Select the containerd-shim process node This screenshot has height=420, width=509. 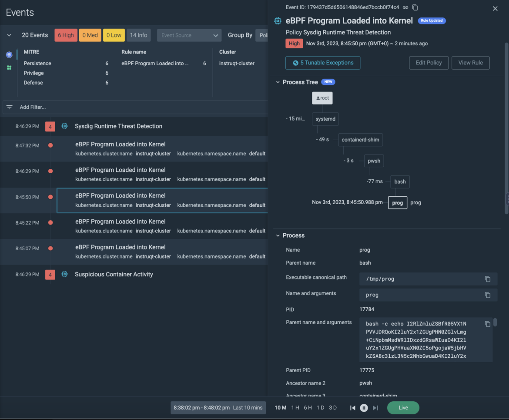click(360, 140)
